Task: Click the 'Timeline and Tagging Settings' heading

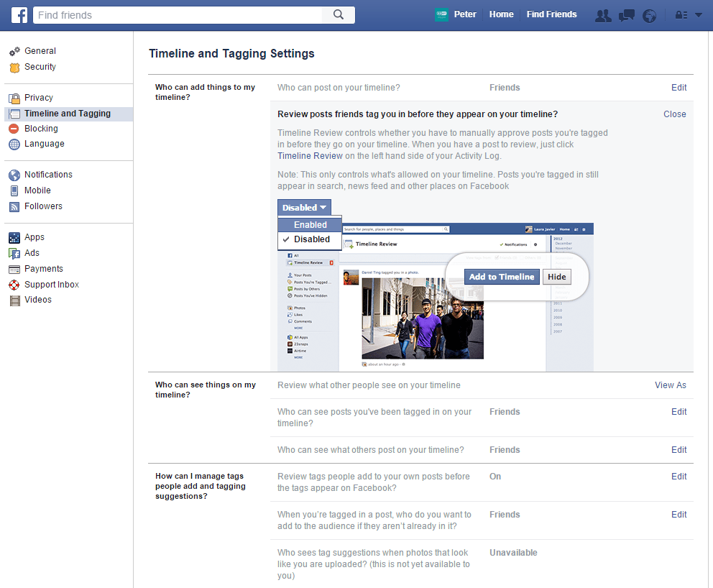Action: 231,54
